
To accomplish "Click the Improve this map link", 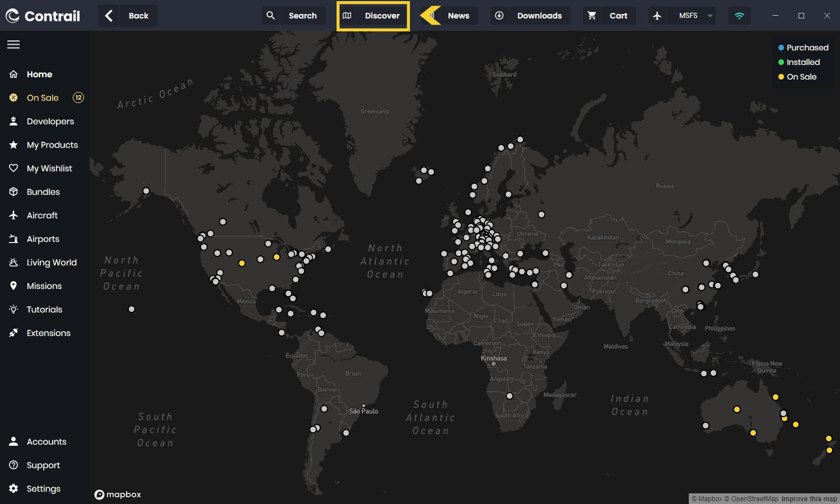I will point(809,499).
